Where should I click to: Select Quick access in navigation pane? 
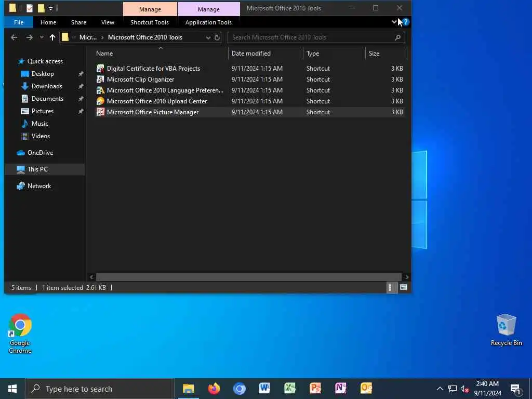coord(45,61)
